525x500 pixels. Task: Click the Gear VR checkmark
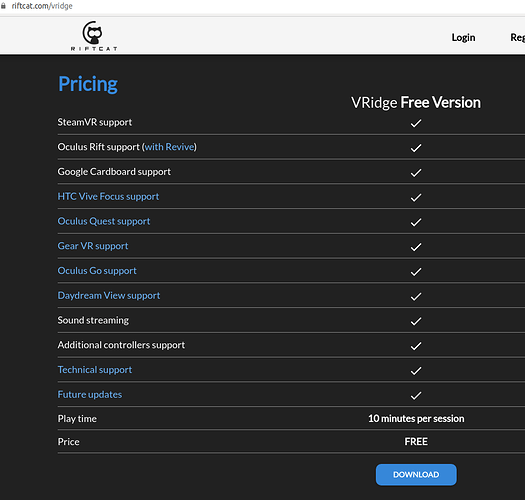416,247
